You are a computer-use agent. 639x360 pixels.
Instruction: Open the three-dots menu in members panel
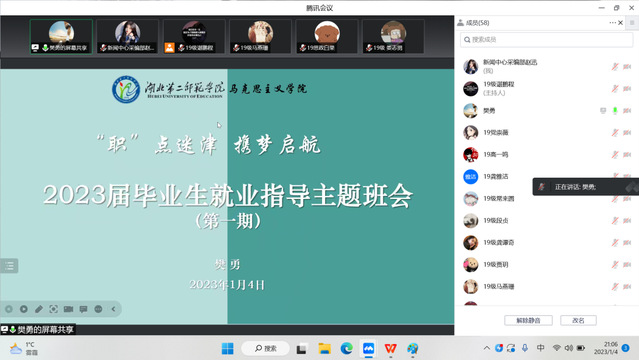(x=613, y=23)
